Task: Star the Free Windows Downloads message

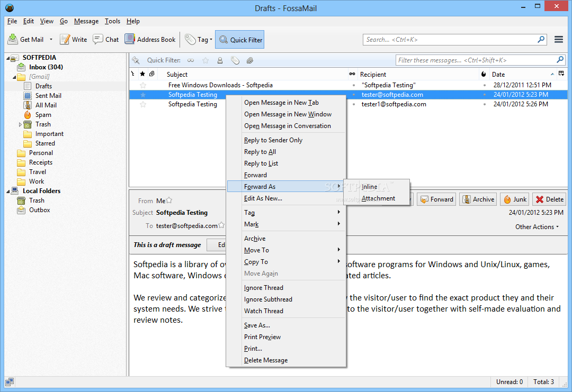Action: (x=143, y=85)
